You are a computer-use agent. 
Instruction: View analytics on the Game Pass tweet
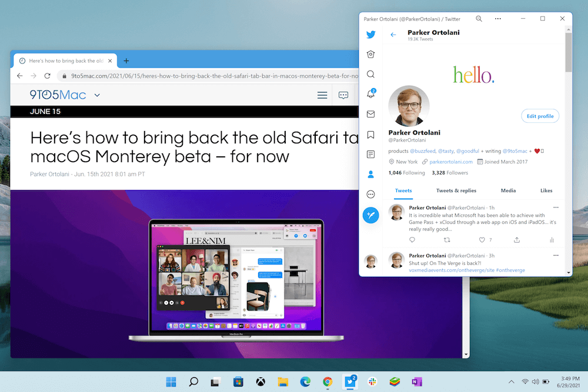(x=552, y=240)
